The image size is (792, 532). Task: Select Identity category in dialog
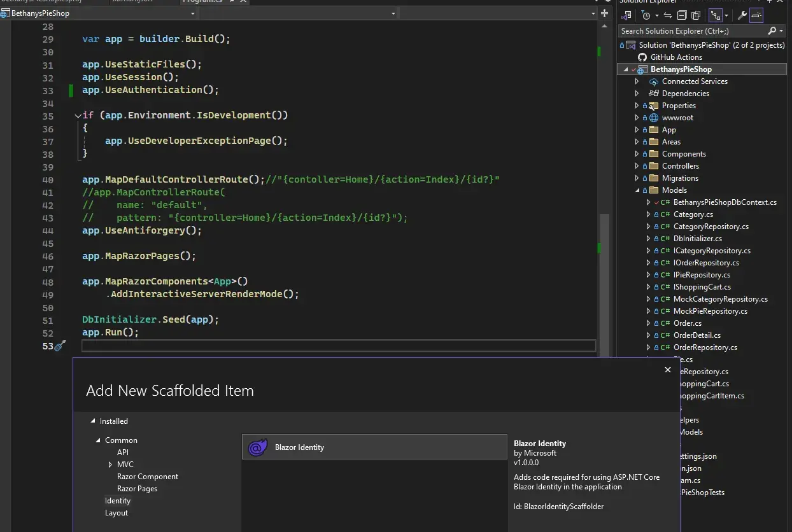118,501
